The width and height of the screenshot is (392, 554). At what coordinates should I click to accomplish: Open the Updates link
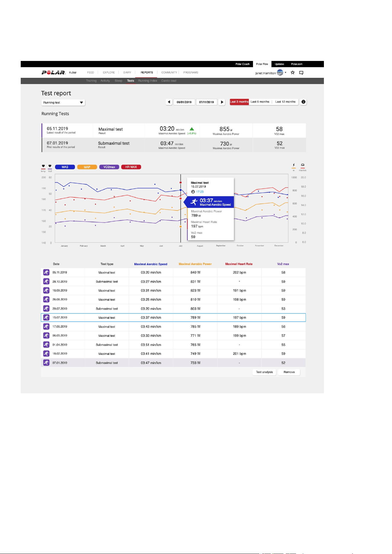pyautogui.click(x=279, y=64)
